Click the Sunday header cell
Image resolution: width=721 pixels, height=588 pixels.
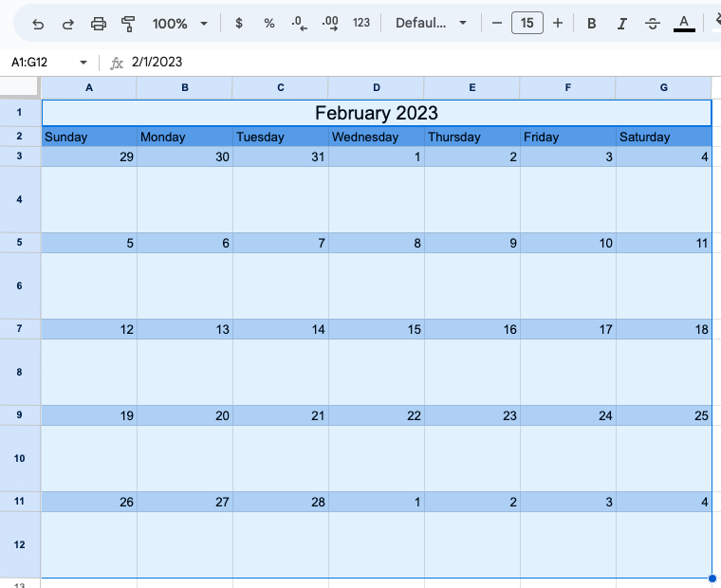coord(89,137)
